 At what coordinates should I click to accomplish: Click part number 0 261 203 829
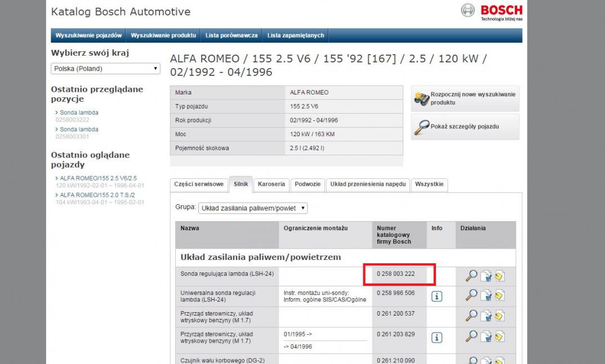pyautogui.click(x=396, y=334)
